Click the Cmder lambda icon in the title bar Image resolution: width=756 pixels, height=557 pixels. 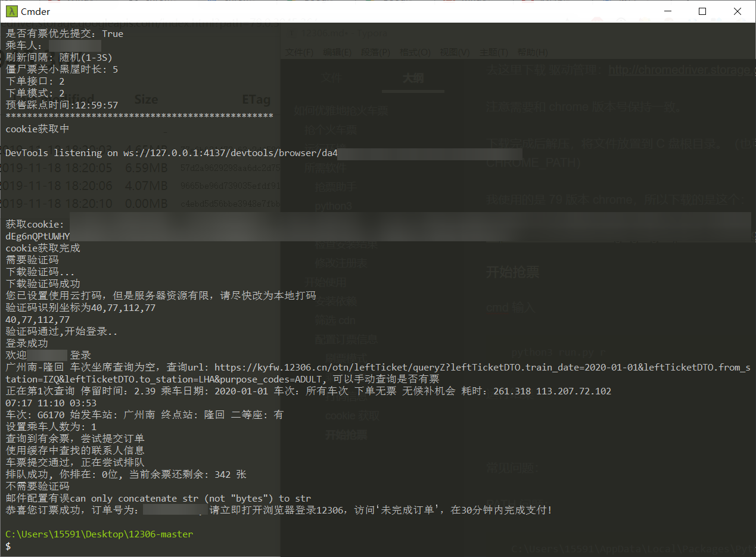click(10, 11)
